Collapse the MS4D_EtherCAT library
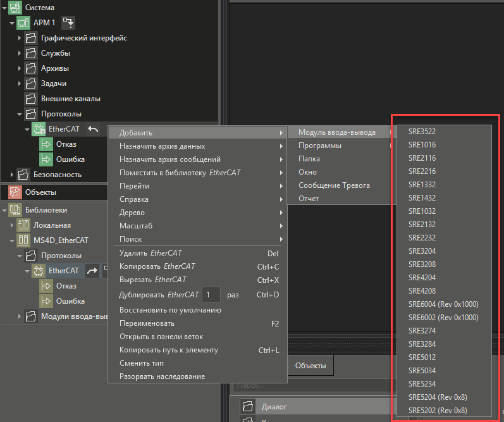Screen dimensions: 504x422 (12, 240)
